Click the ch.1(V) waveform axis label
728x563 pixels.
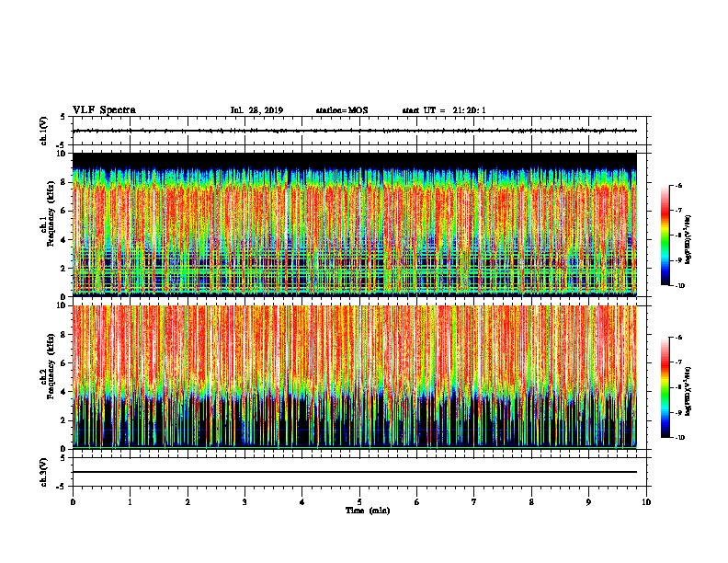pyautogui.click(x=43, y=131)
